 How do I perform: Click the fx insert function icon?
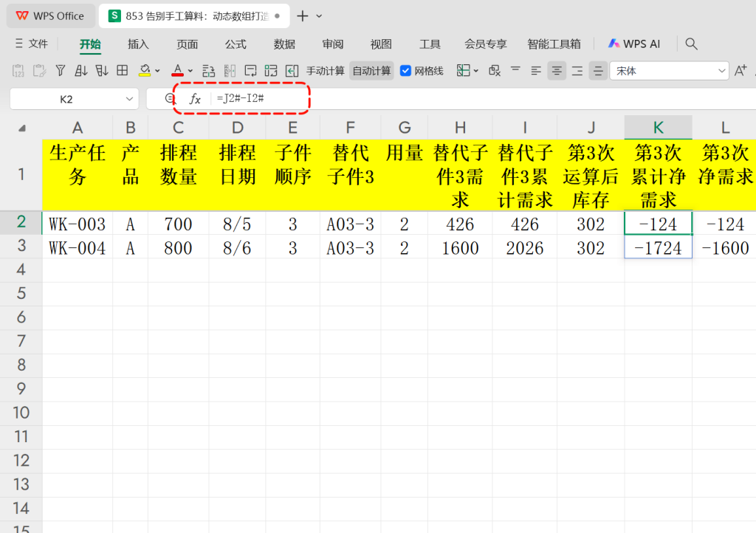point(194,99)
